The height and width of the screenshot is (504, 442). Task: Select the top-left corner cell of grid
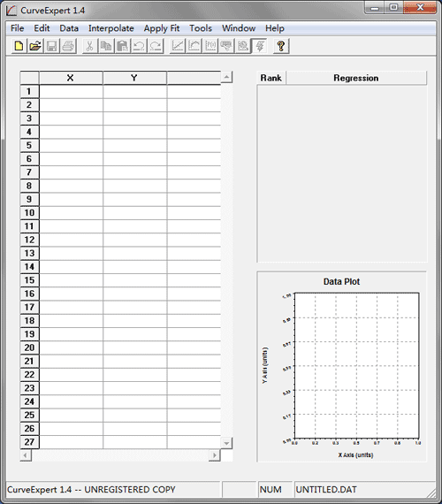point(29,78)
